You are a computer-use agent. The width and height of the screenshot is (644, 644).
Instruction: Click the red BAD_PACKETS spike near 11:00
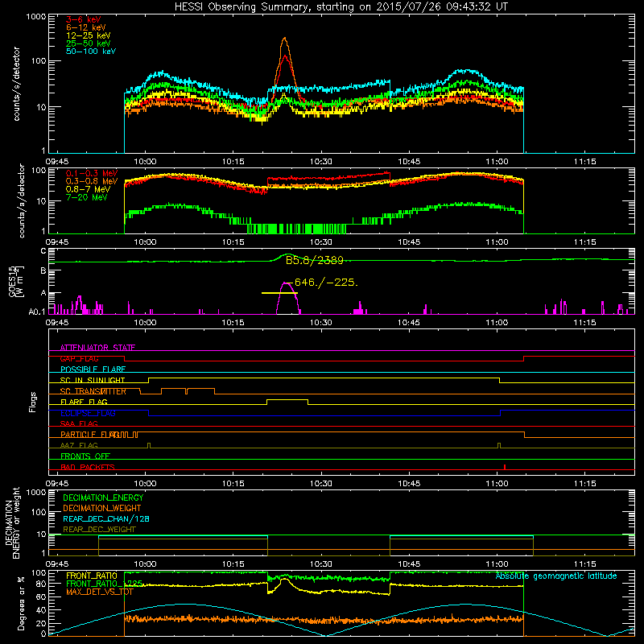click(x=505, y=467)
